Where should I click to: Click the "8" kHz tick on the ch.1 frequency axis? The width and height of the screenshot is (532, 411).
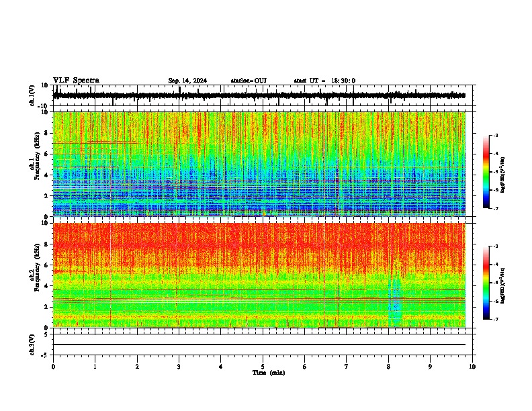coord(47,133)
